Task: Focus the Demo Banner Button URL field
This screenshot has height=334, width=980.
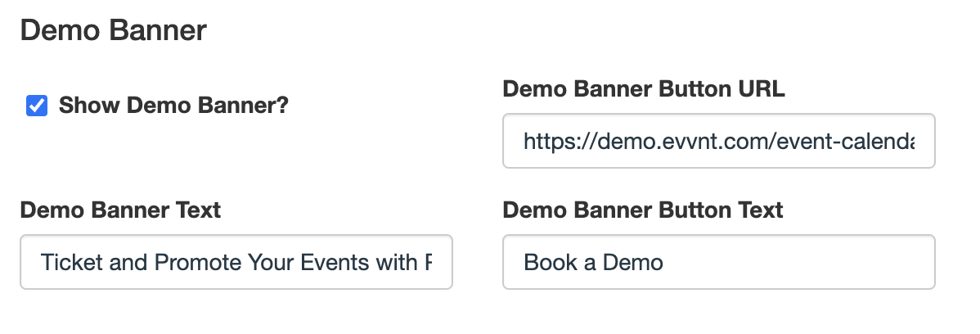Action: (x=719, y=141)
